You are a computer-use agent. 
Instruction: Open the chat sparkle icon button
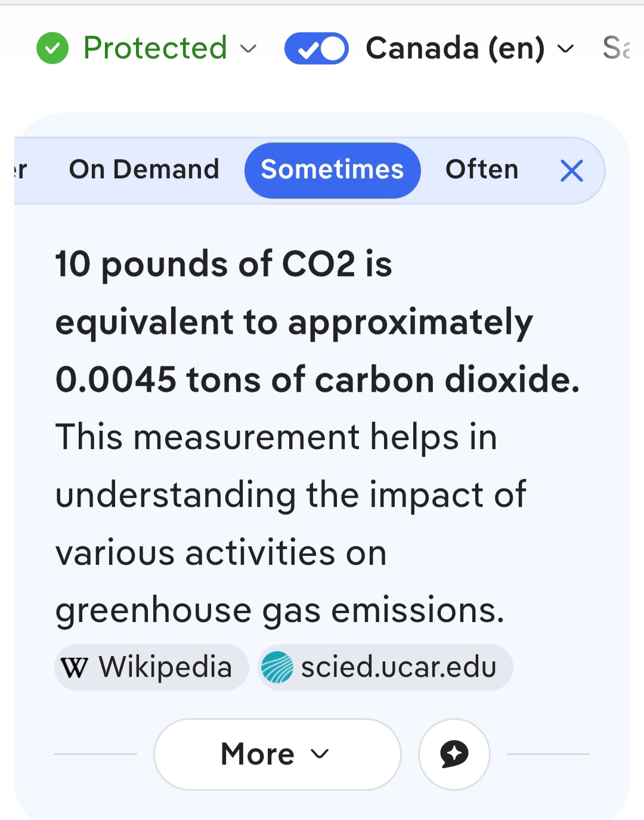coord(454,754)
